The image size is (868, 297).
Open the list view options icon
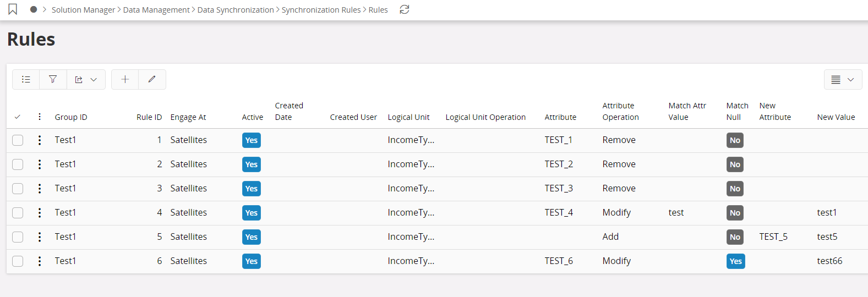click(26, 79)
